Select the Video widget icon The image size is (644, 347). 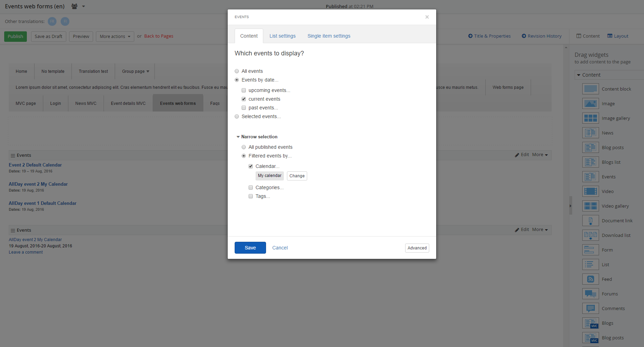pos(590,191)
